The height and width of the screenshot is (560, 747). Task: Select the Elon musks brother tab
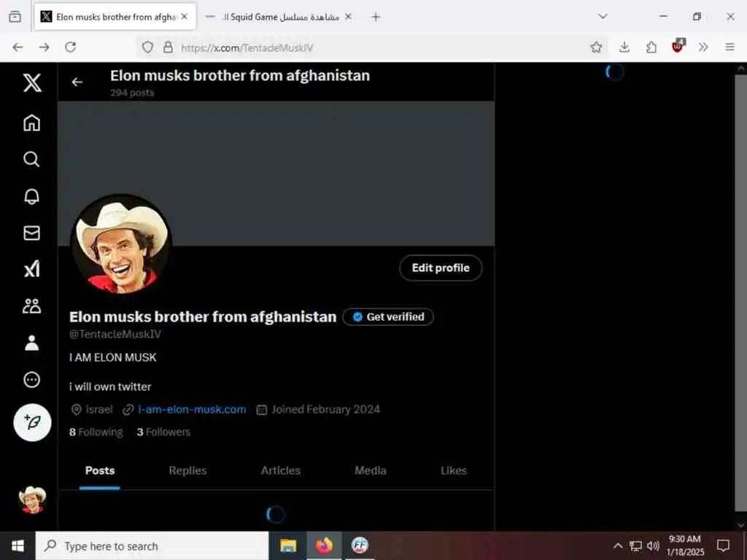(x=115, y=17)
